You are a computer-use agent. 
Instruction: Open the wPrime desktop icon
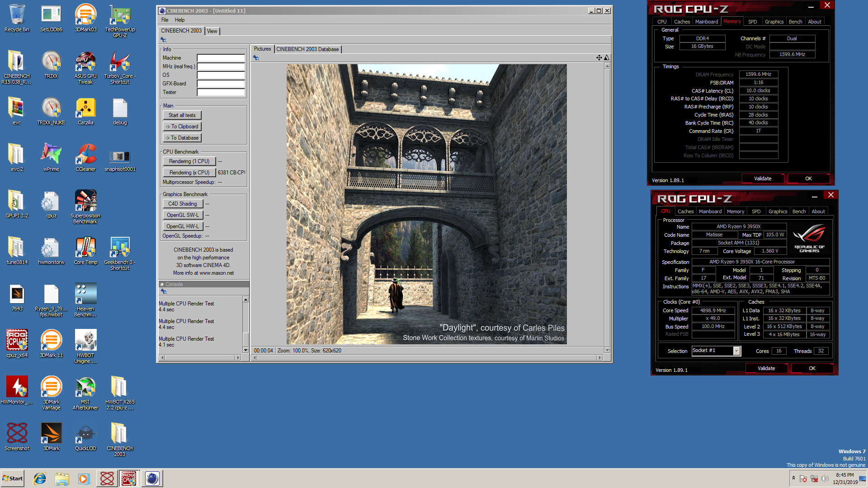[x=51, y=158]
